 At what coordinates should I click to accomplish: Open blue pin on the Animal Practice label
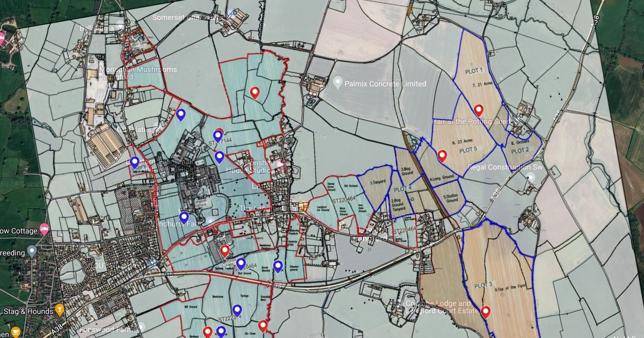click(135, 163)
